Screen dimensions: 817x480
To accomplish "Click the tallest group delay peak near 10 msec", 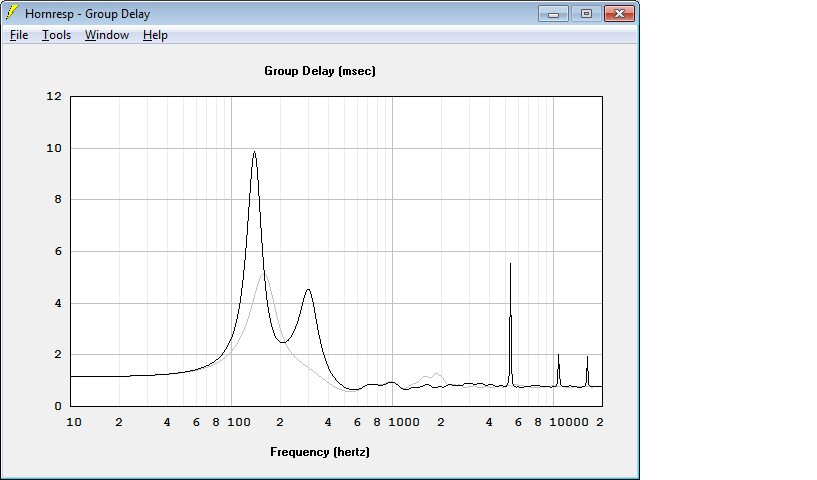I will (254, 152).
